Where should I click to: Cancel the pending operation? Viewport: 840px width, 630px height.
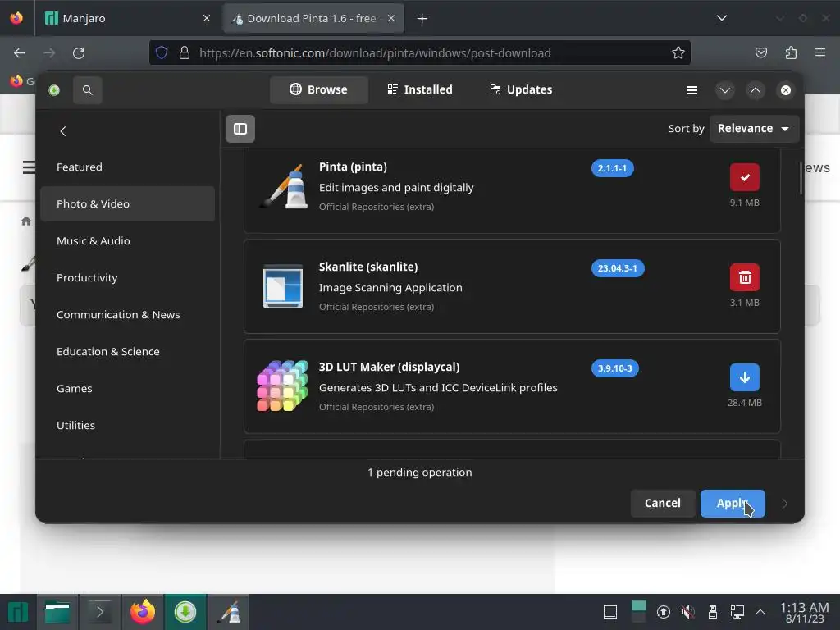coord(663,503)
